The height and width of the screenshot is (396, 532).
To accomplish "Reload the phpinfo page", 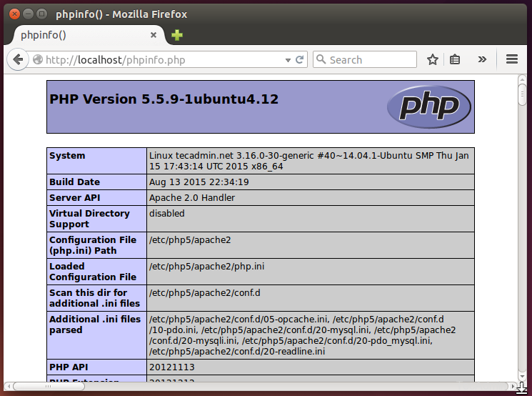I will point(300,60).
